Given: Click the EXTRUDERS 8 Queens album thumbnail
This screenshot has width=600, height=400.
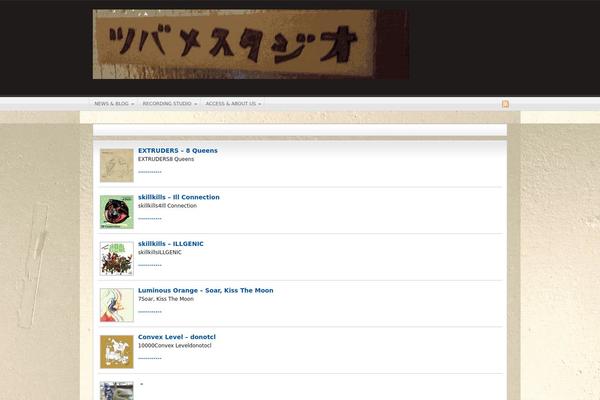Looking at the screenshot, I should coord(117,165).
